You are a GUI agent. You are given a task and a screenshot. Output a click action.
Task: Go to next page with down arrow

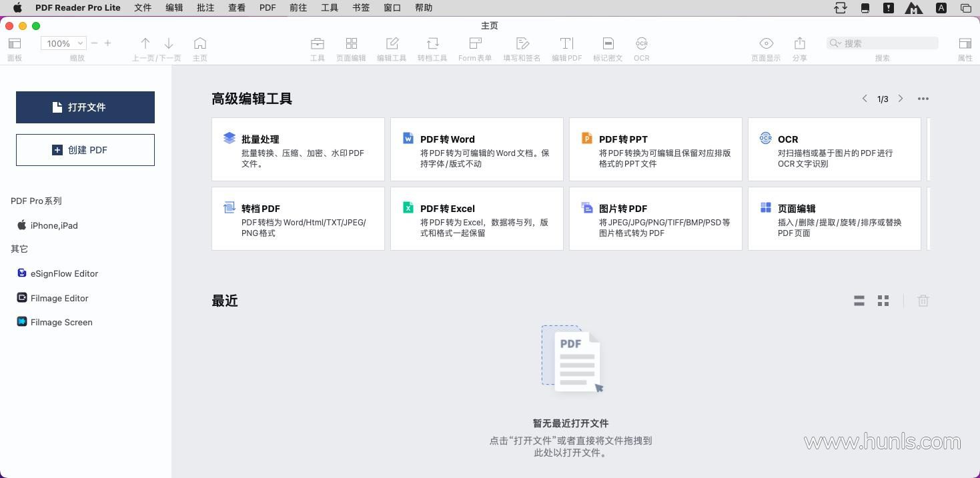click(x=169, y=43)
